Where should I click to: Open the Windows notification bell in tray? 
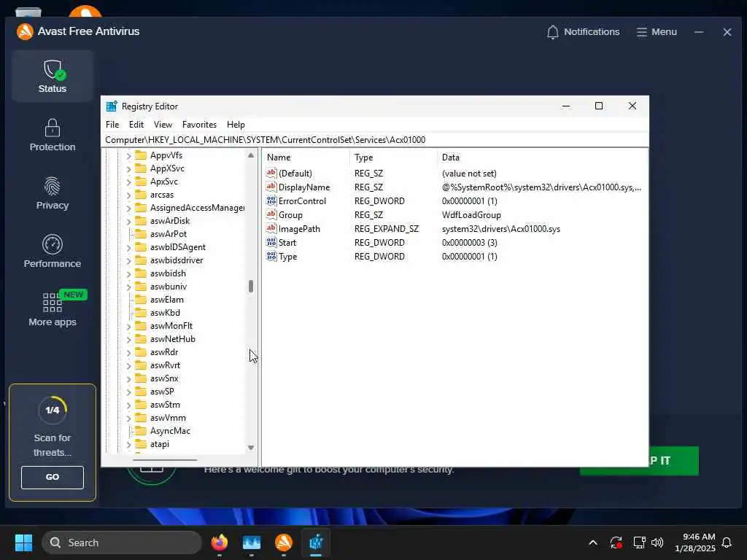(x=727, y=542)
